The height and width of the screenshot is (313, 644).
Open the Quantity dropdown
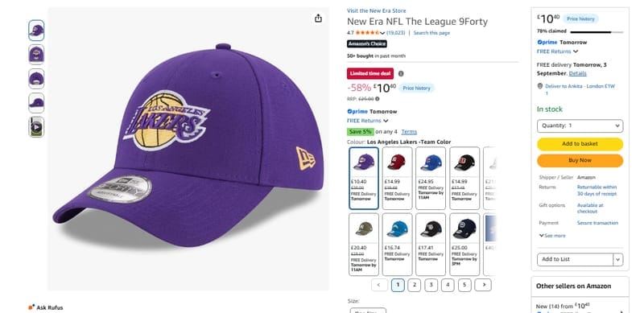coord(580,126)
